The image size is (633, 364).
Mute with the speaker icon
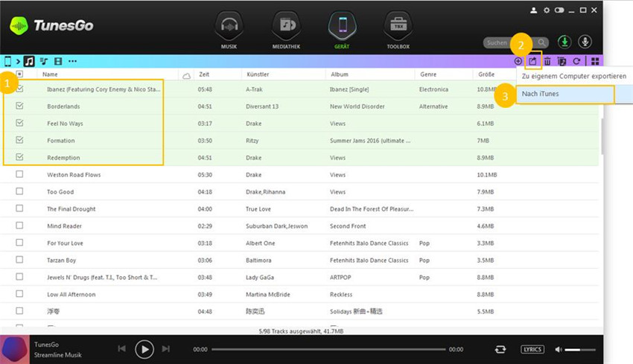pyautogui.click(x=559, y=349)
